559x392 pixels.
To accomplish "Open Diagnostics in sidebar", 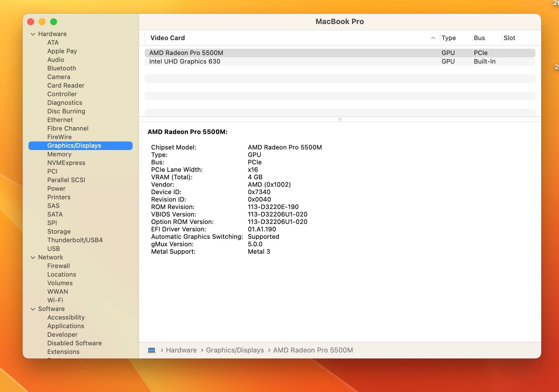I will [65, 103].
